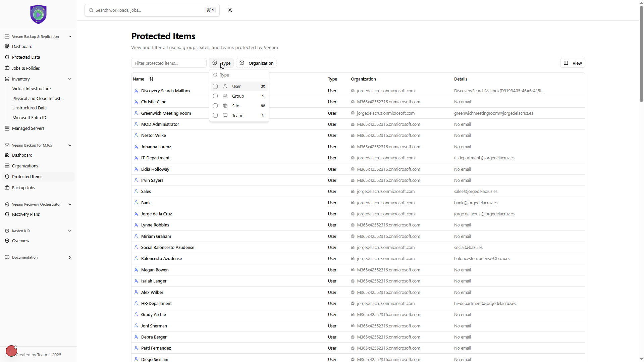Enable the Site type filter checkbox

(215, 106)
